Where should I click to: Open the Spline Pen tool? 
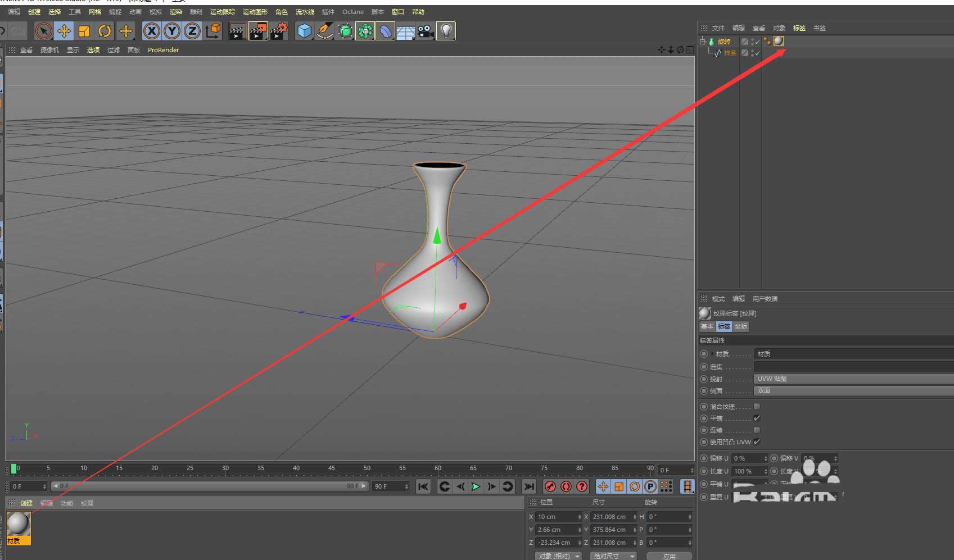[324, 31]
